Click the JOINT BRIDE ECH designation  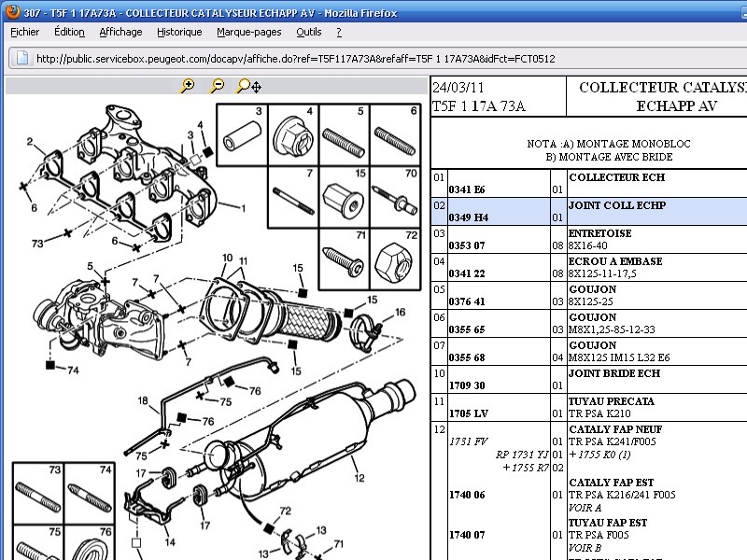[x=614, y=373]
